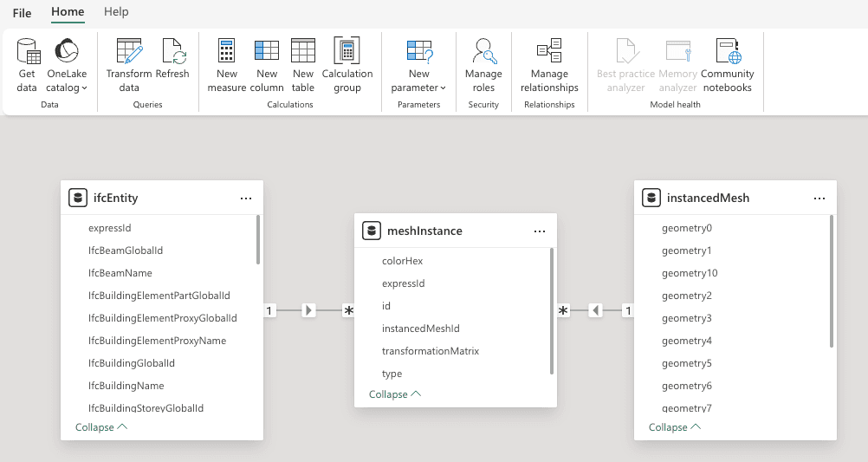Create a New measure
This screenshot has height=462, width=868.
(x=227, y=53)
